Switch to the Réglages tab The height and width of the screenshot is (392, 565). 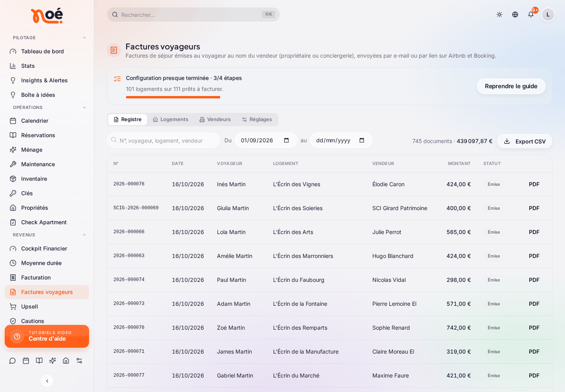pyautogui.click(x=257, y=120)
